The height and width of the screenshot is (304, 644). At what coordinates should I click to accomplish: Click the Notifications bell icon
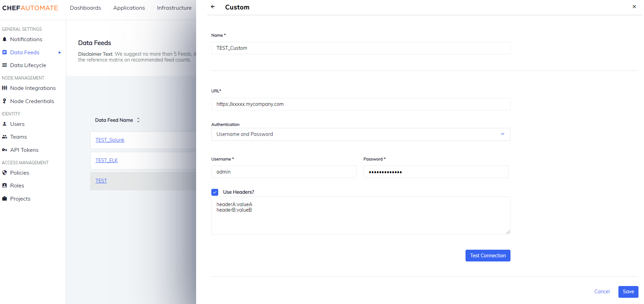tap(4, 39)
